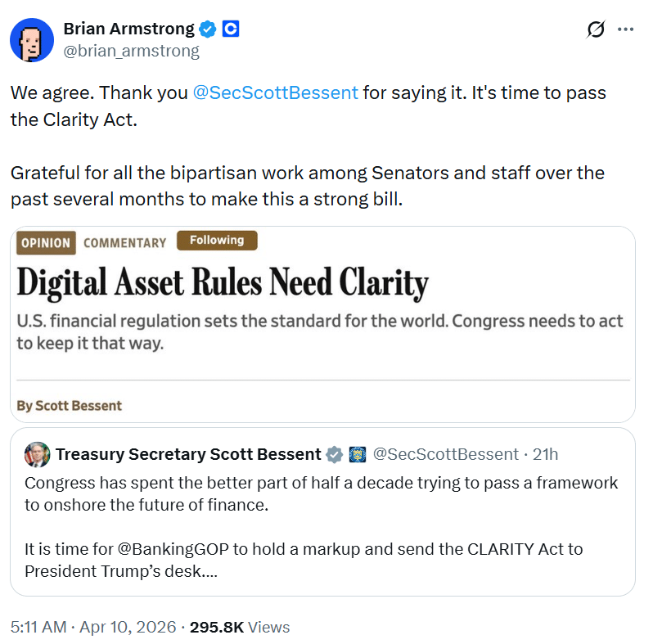The image size is (653, 644).
Task: Select the OPINION section label
Action: (x=46, y=243)
